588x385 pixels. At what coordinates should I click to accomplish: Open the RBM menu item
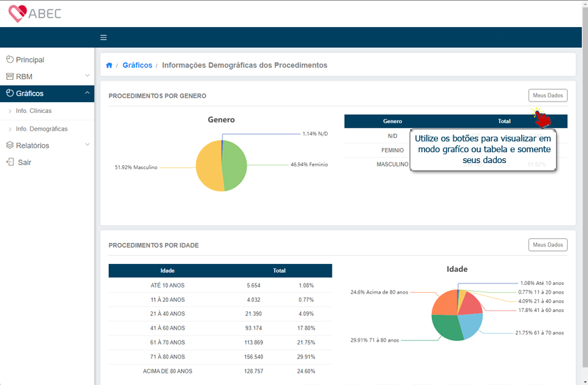tap(47, 76)
